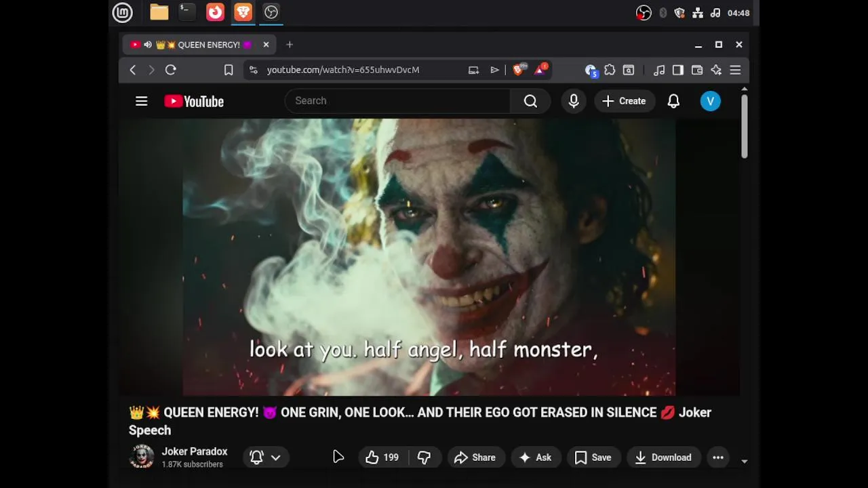This screenshot has width=868, height=488.
Task: Toggle the browser sidebar panel
Action: (x=677, y=70)
